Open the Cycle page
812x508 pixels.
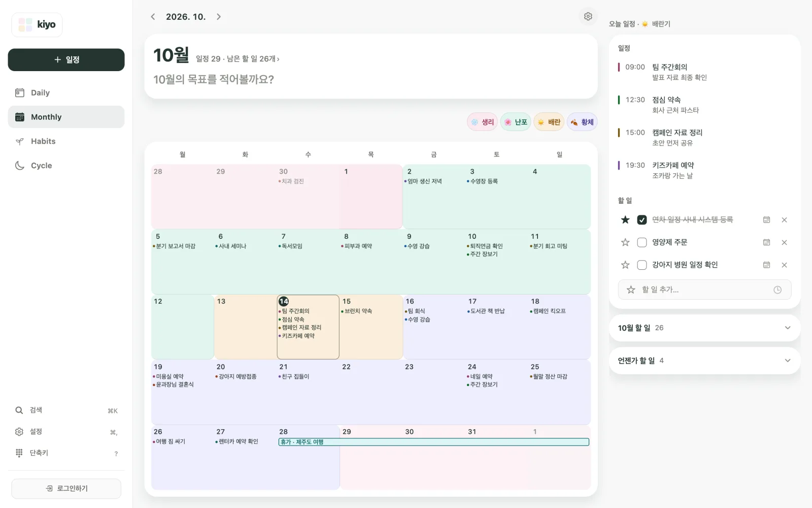(66, 166)
